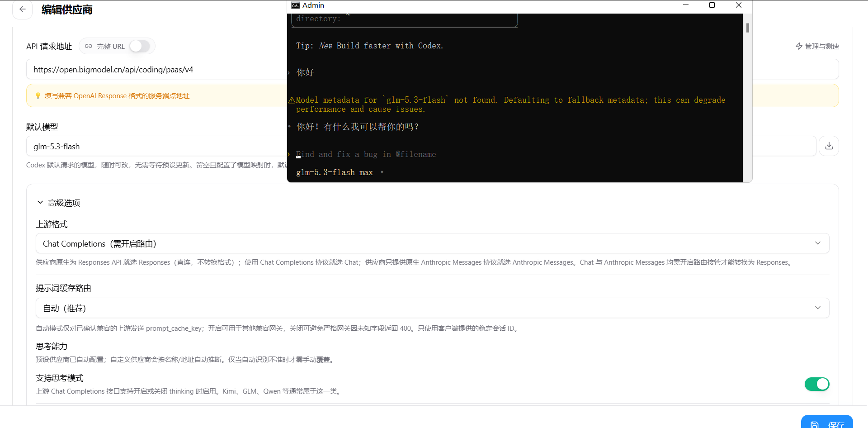Open the 上游格式 Chat Completions dropdown

tap(432, 243)
